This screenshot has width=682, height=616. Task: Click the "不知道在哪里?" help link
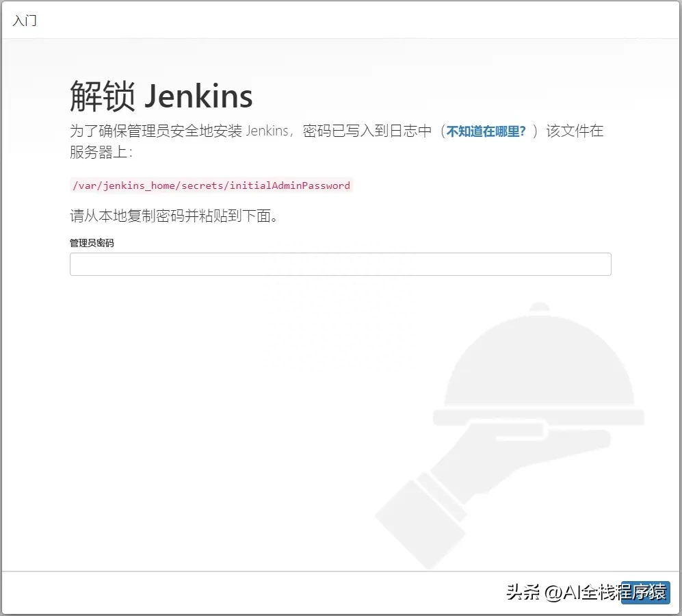click(486, 131)
